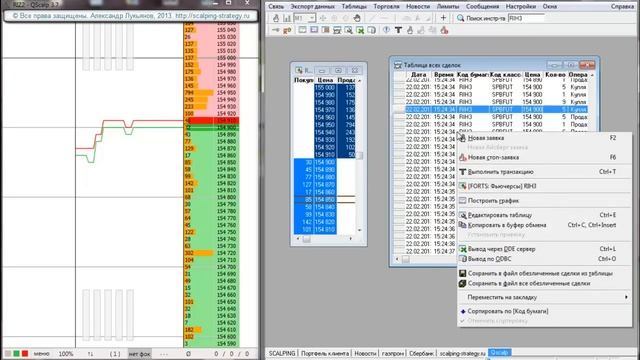The width and height of the screenshot is (640, 360).
Task: Click red color square in QScalp status bar
Action: 25,353
